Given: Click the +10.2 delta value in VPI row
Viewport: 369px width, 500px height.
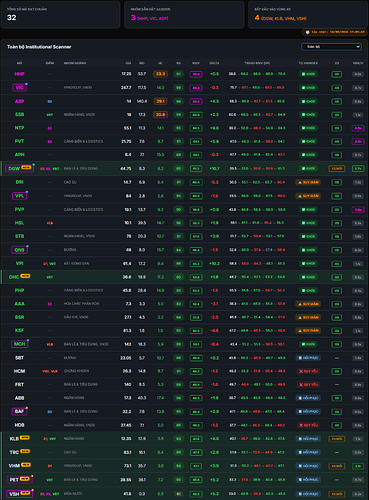Looking at the screenshot, I should [214, 263].
